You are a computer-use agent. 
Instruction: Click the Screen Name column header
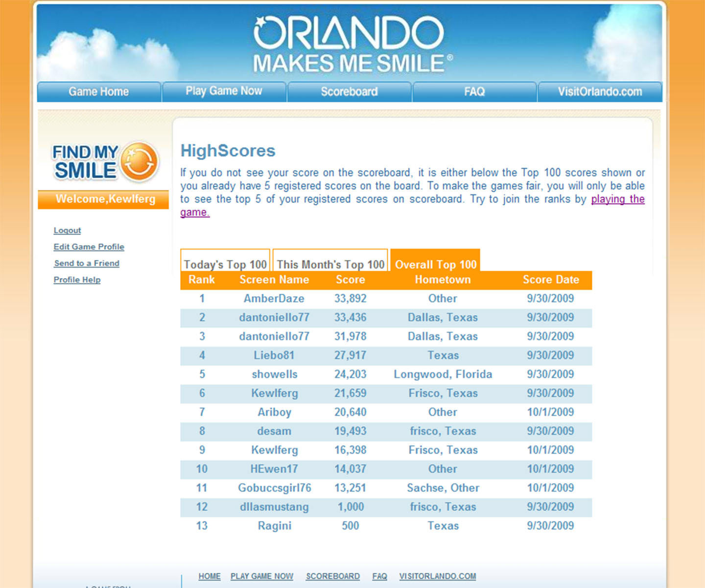point(274,280)
